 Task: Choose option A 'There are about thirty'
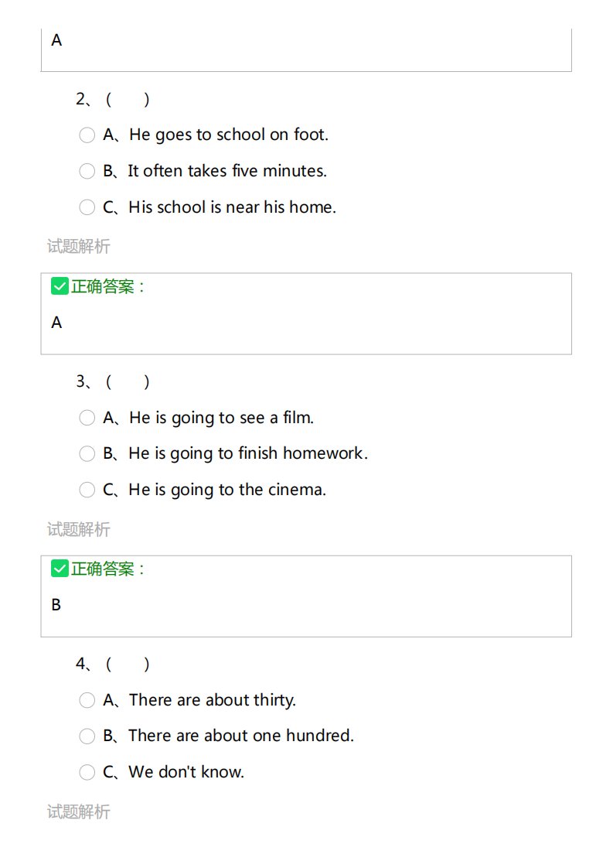(x=87, y=700)
